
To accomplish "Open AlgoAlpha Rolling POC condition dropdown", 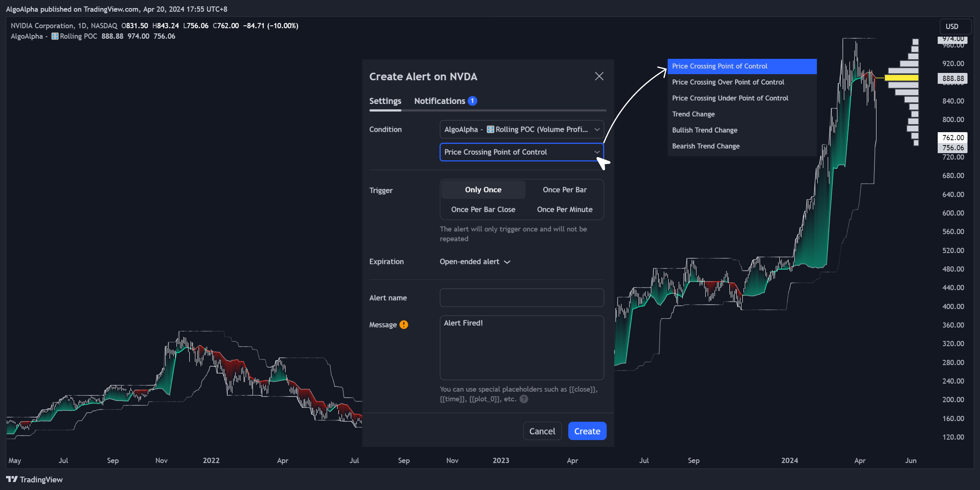I will (x=522, y=129).
